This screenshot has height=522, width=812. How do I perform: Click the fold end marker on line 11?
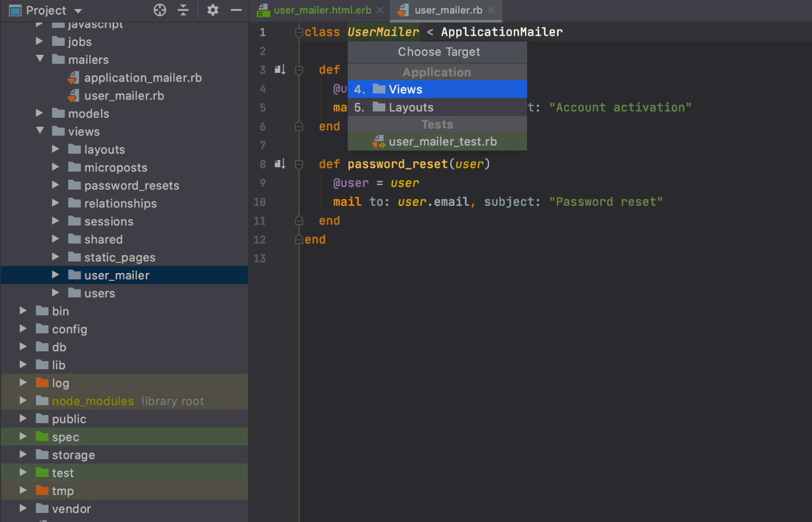tap(299, 221)
